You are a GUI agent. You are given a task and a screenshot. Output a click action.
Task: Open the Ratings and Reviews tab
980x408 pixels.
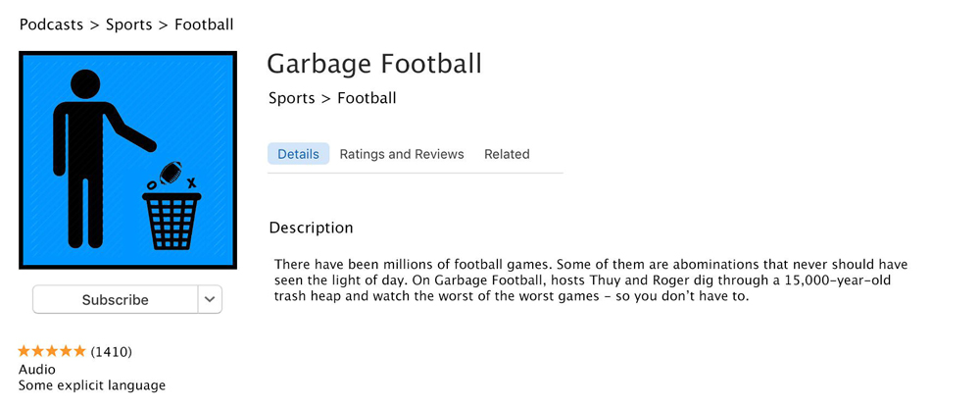click(x=402, y=154)
